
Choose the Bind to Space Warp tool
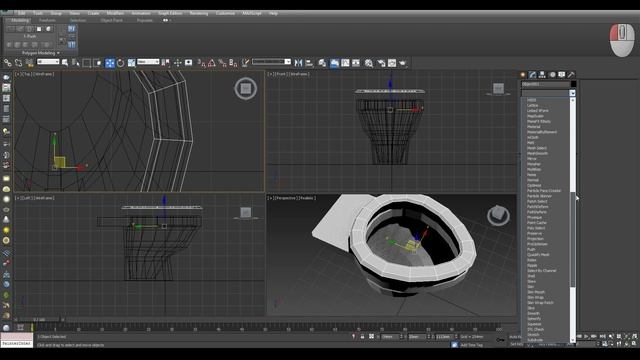(x=29, y=62)
